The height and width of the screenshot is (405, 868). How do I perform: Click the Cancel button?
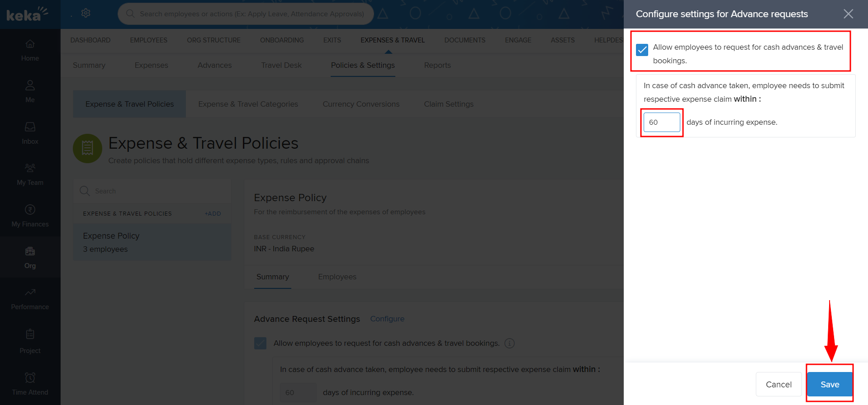pos(778,384)
